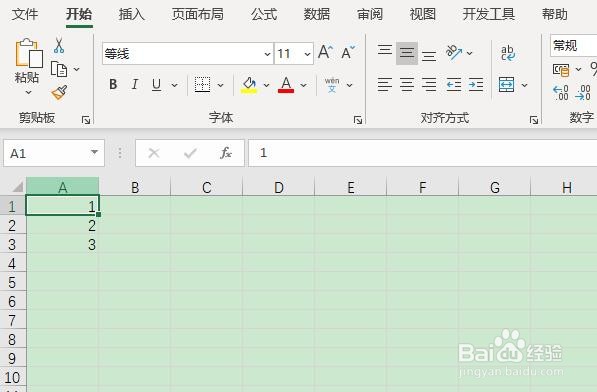
Task: Switch to the 开发工具 Developer tab
Action: pos(488,14)
